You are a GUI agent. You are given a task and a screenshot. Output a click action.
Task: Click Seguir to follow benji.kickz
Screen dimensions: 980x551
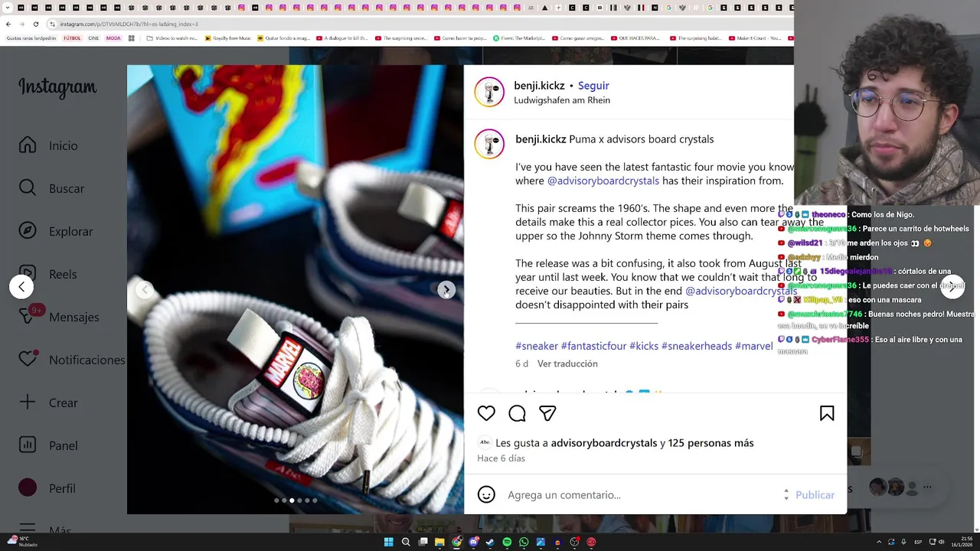pos(593,86)
